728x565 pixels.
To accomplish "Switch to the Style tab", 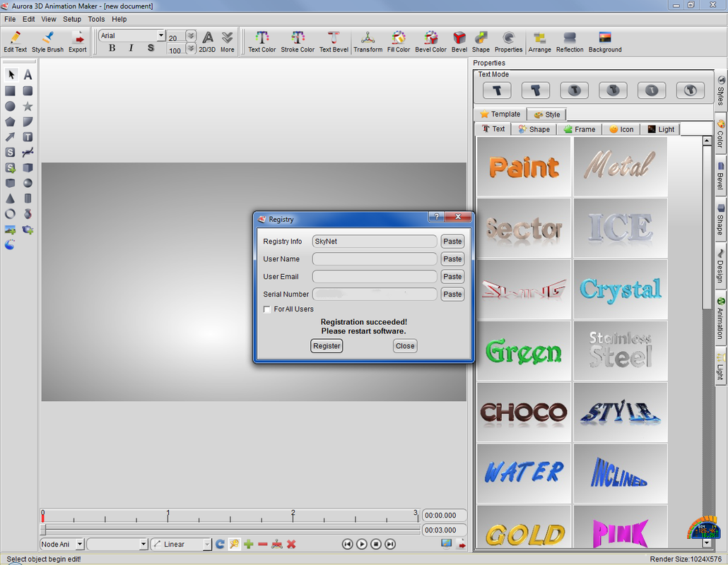I will (x=547, y=114).
